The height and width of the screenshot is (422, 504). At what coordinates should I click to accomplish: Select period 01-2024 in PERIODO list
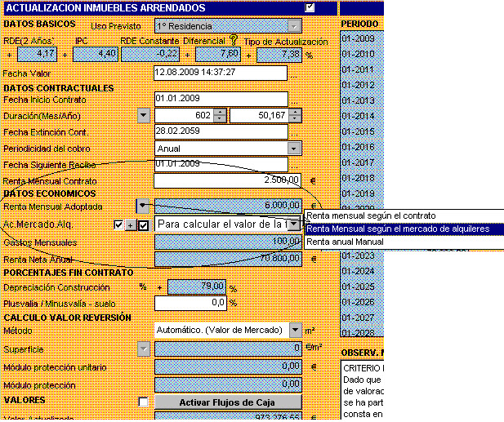[x=362, y=271]
